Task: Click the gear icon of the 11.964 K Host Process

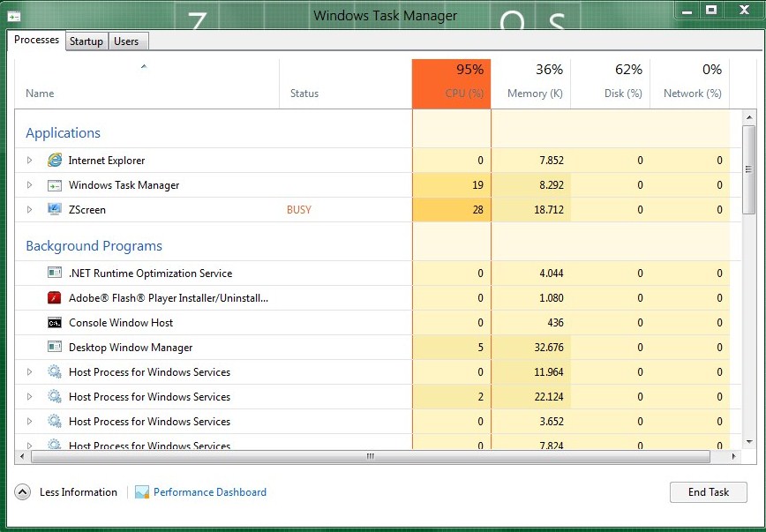Action: coord(54,371)
